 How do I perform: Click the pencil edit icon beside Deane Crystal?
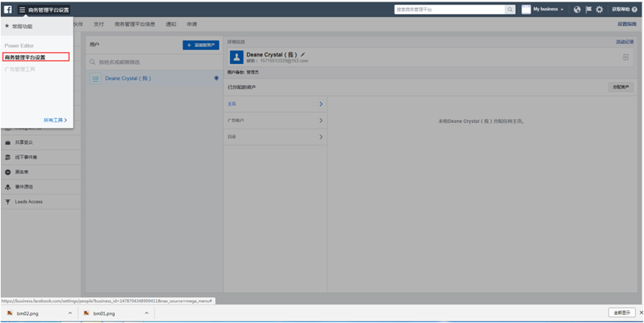coord(303,55)
